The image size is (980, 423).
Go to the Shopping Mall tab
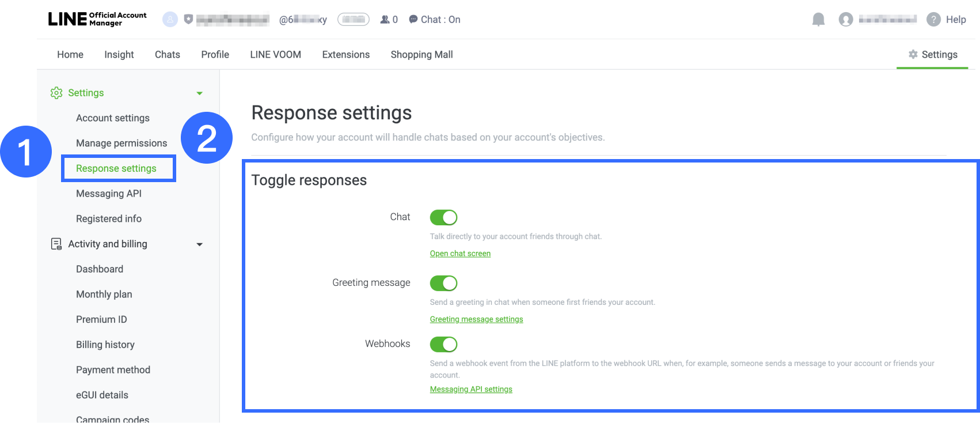(x=422, y=54)
